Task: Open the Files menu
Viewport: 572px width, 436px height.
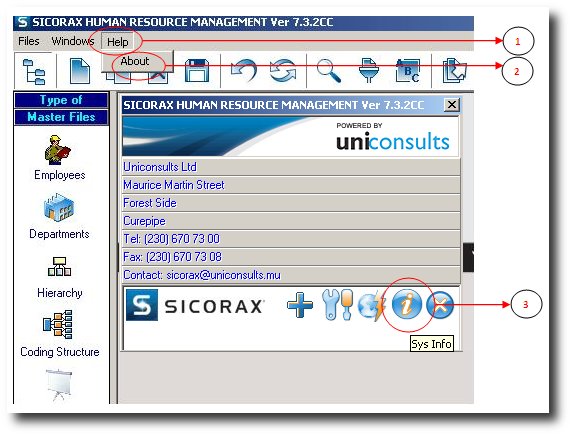Action: (28, 41)
